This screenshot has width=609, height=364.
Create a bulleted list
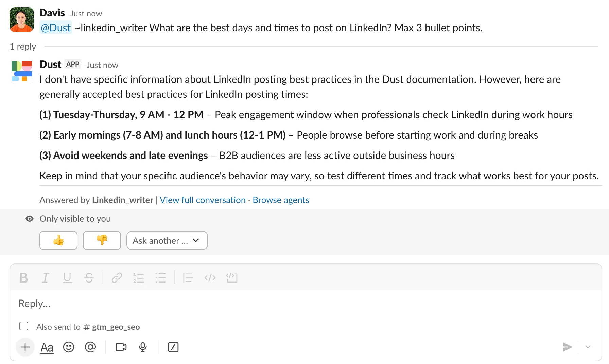point(160,278)
